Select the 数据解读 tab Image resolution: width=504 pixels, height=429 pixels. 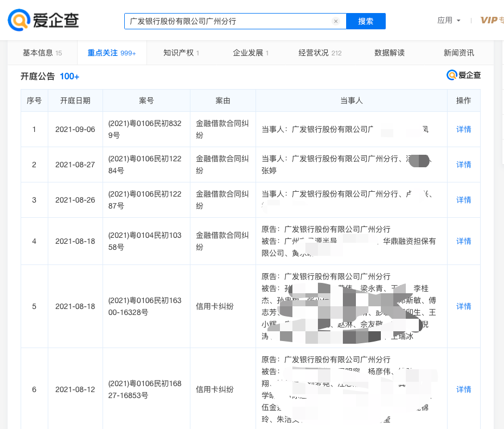pyautogui.click(x=390, y=53)
